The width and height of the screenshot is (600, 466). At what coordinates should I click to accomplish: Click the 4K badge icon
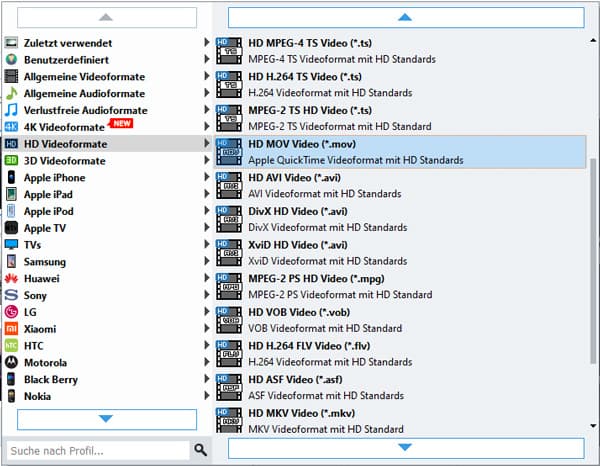(11, 127)
